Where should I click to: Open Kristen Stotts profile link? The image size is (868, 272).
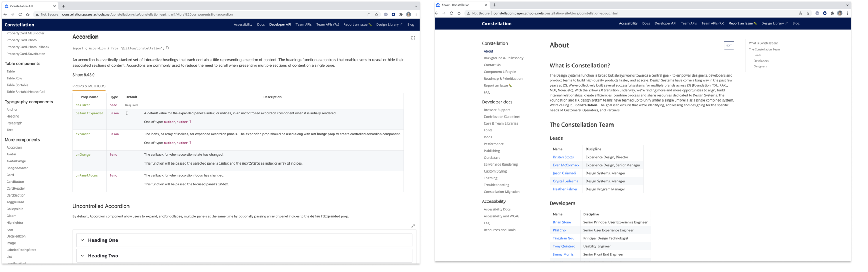click(563, 157)
